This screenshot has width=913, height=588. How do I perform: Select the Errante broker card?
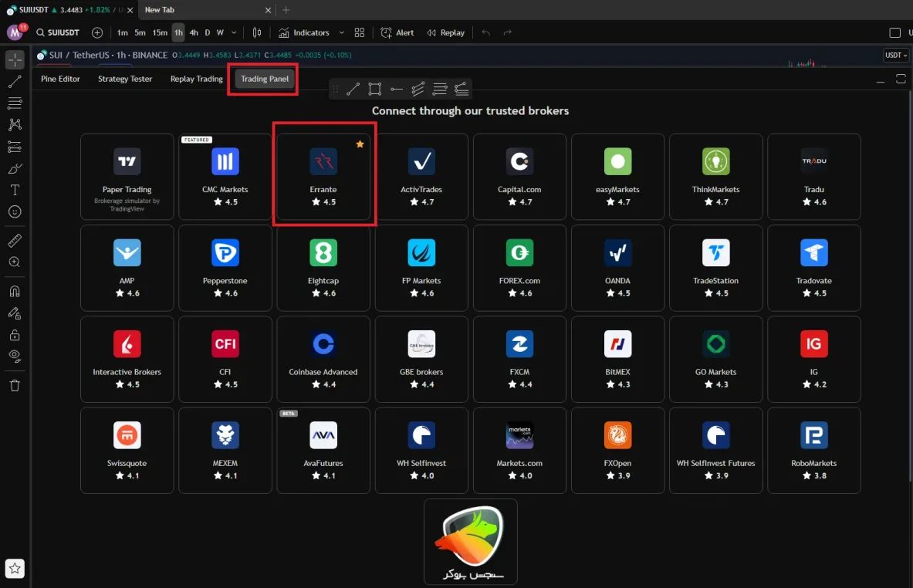coord(323,177)
